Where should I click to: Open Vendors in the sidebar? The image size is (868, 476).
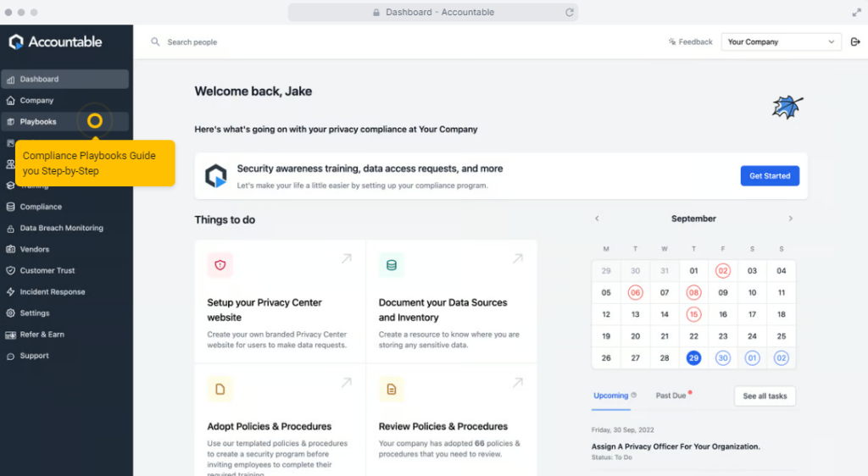pyautogui.click(x=64, y=249)
